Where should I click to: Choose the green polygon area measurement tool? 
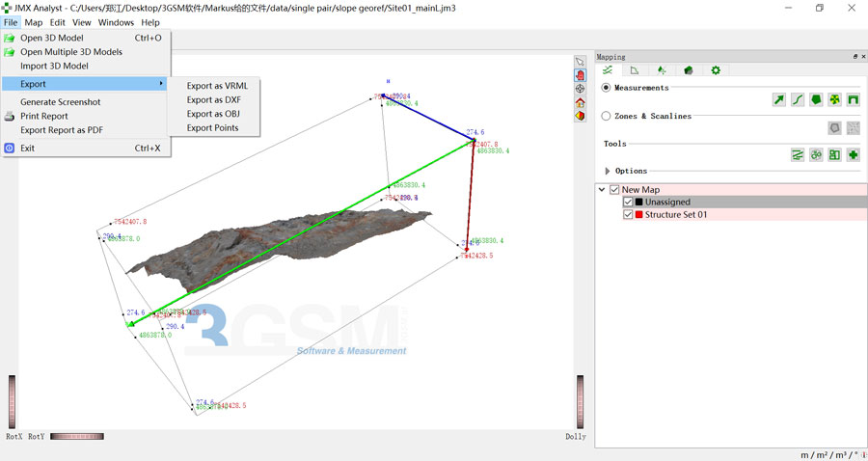(x=816, y=99)
